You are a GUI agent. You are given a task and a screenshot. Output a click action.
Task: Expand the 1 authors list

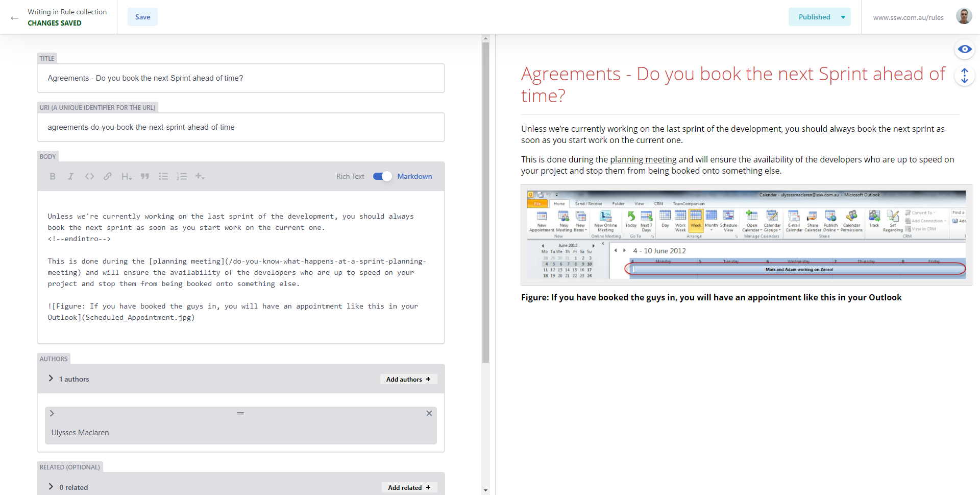51,379
